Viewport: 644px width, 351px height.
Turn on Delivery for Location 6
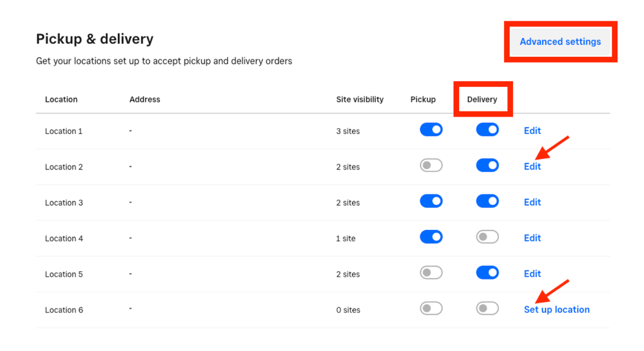point(487,309)
